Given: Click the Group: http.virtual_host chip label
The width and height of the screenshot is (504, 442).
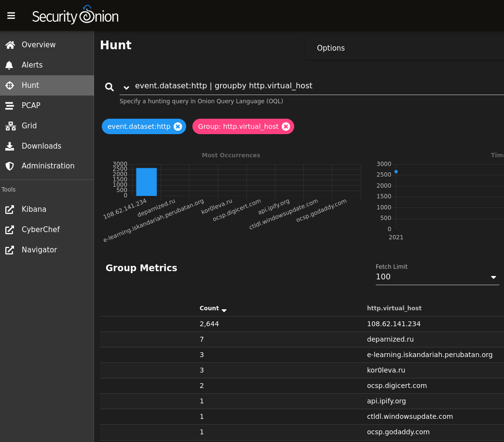Looking at the screenshot, I should point(238,126).
